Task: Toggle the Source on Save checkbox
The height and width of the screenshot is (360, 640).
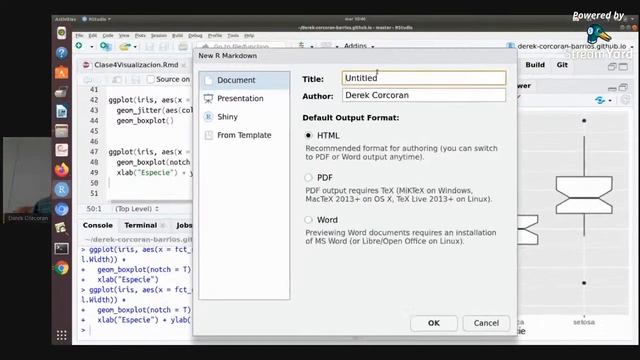Action: click(151, 79)
